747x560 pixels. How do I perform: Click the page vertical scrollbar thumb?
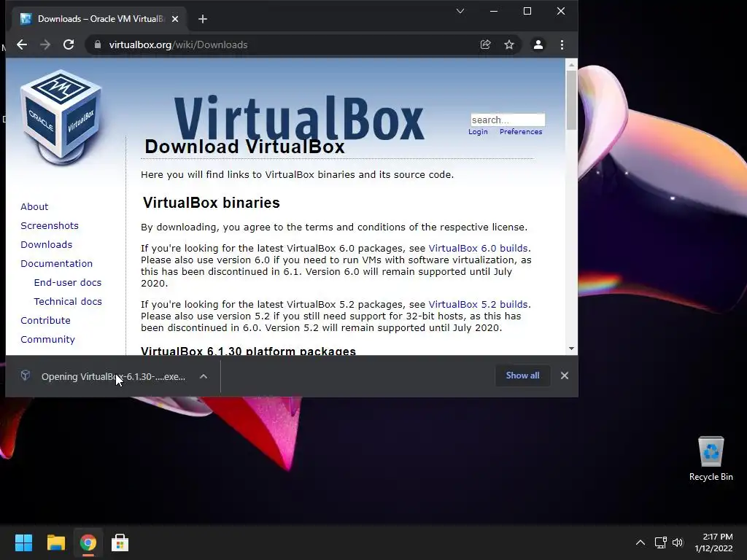coord(571,100)
